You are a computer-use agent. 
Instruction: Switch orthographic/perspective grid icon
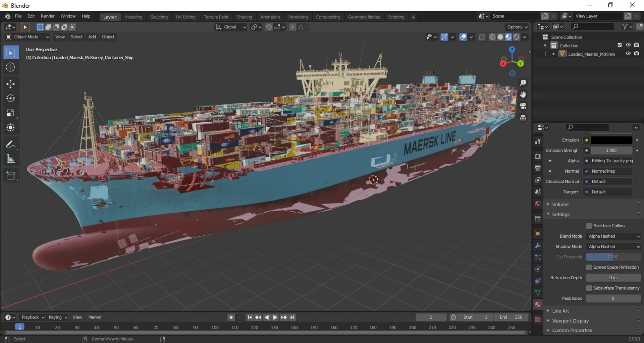coord(523,118)
